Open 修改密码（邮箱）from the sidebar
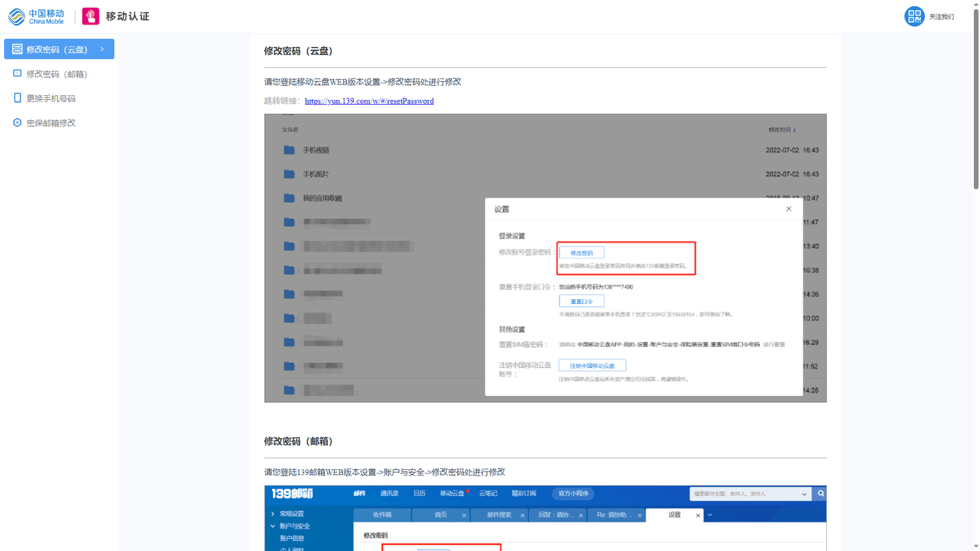Image resolution: width=980 pixels, height=551 pixels. (59, 73)
